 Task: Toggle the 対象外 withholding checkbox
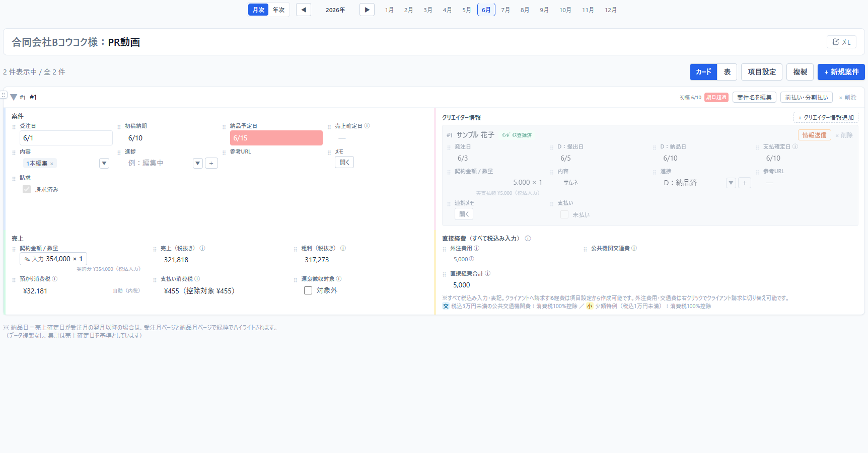(308, 290)
